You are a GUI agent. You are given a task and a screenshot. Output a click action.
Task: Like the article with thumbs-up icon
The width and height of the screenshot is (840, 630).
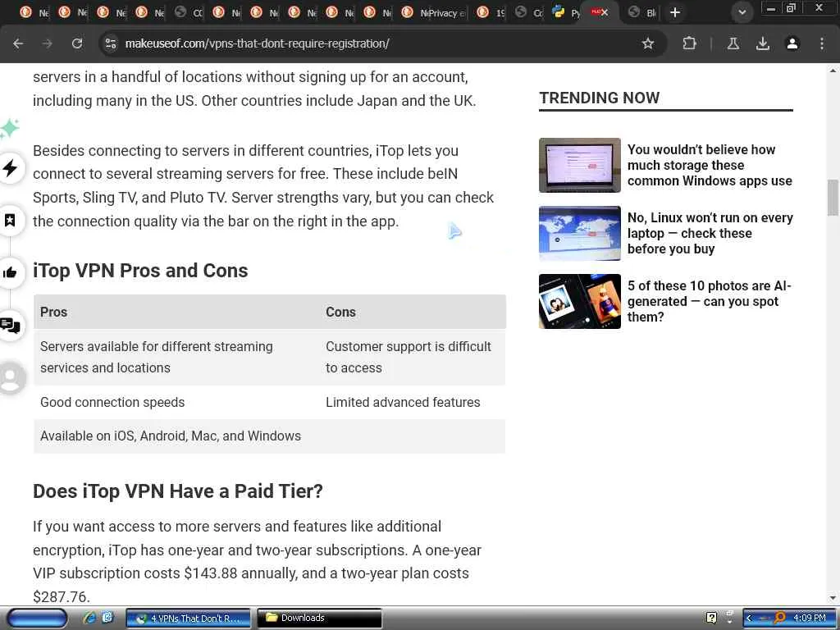coord(10,272)
